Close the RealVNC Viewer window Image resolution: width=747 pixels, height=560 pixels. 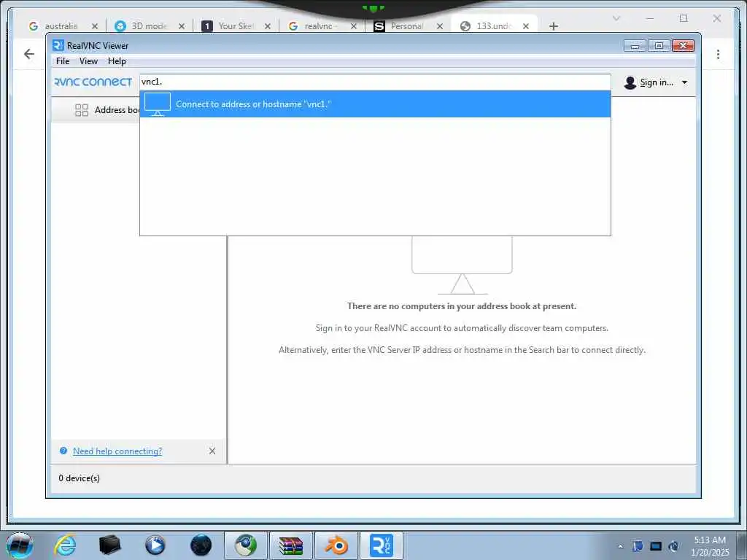pos(683,46)
